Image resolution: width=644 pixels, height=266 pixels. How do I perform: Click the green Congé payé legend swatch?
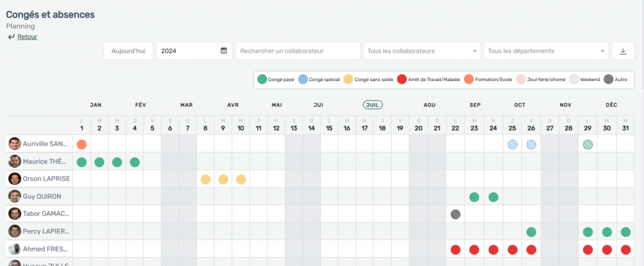pyautogui.click(x=262, y=79)
